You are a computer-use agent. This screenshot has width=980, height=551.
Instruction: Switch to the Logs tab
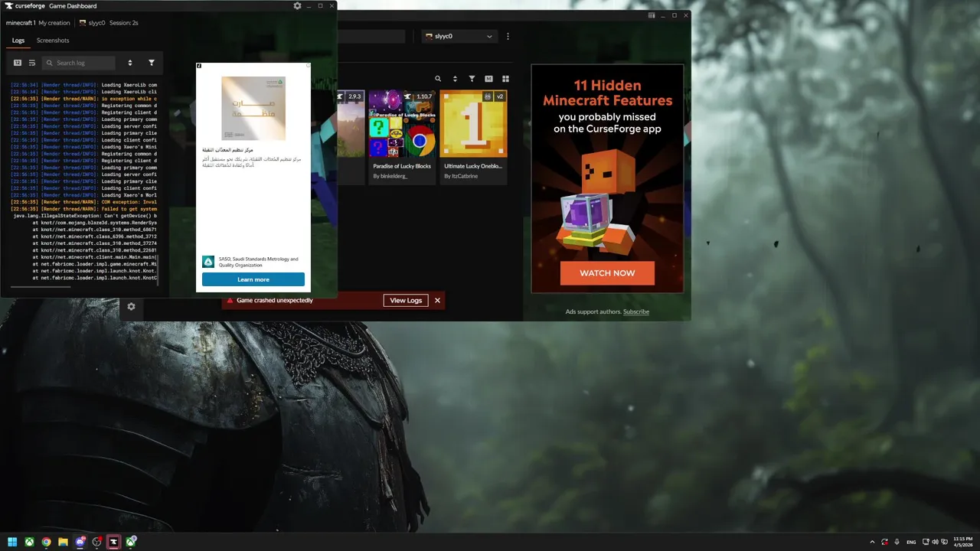click(x=18, y=41)
